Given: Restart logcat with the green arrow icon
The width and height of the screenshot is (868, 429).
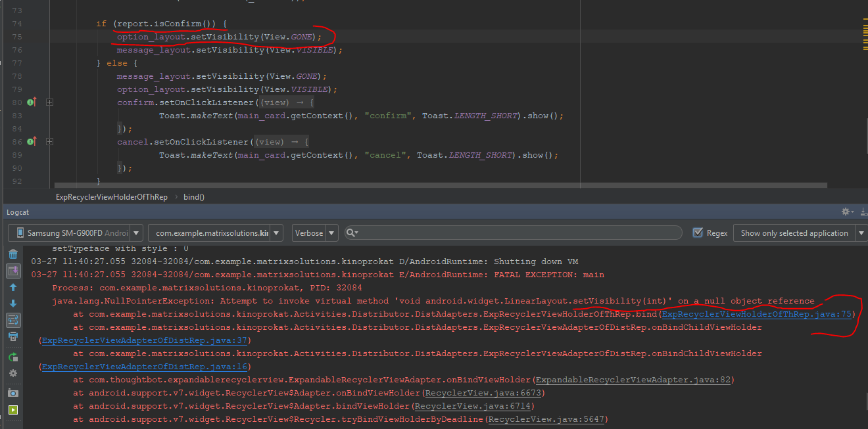Looking at the screenshot, I should 12,357.
